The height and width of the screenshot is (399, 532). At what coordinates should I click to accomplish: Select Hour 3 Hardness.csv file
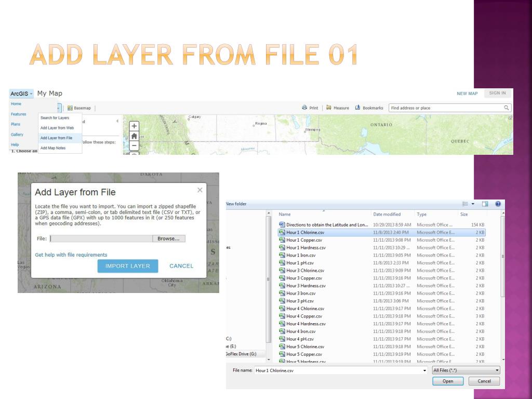click(x=382, y=286)
